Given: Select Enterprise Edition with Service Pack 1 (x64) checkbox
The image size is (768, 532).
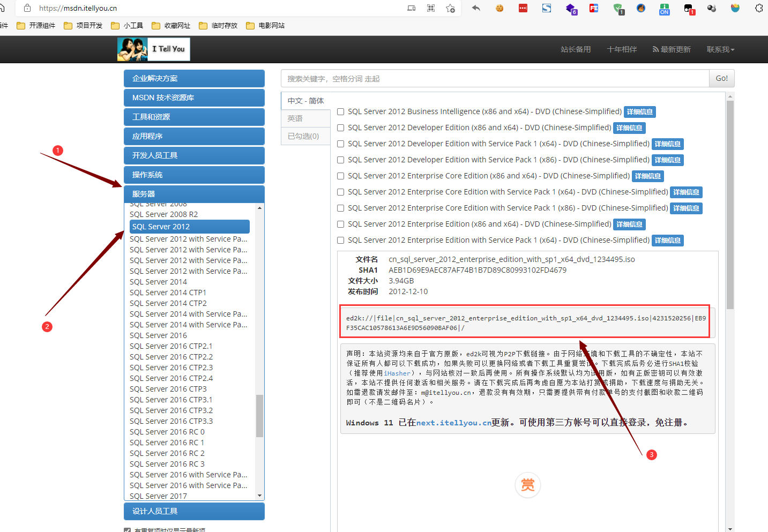Looking at the screenshot, I should click(340, 241).
